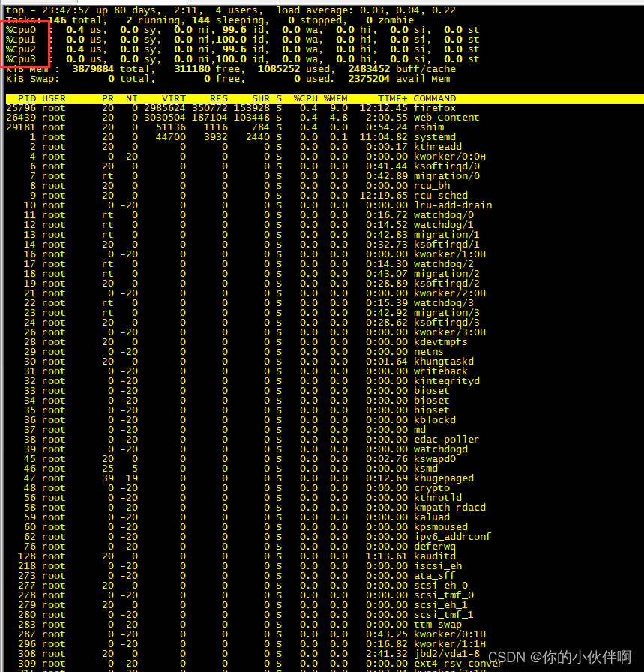Viewport: 644px width, 672px height.
Task: Click the ksoftirqd/0 command name
Action: click(x=447, y=166)
